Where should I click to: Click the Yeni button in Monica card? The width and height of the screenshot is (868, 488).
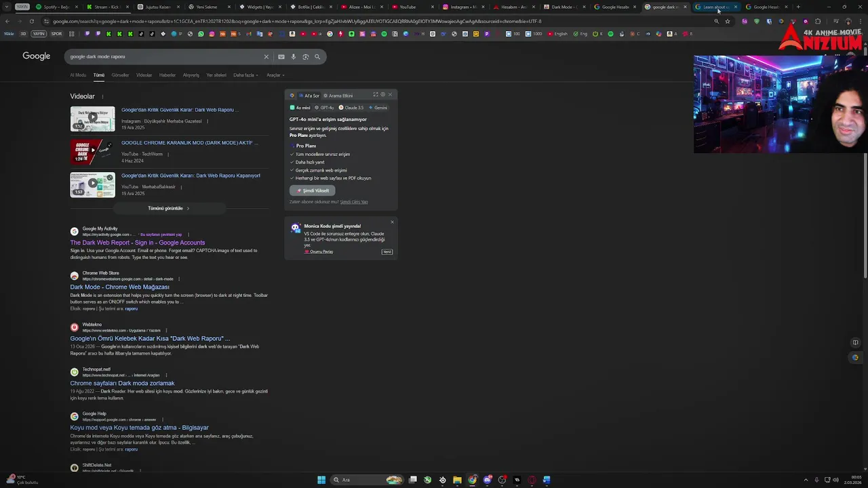tap(387, 252)
